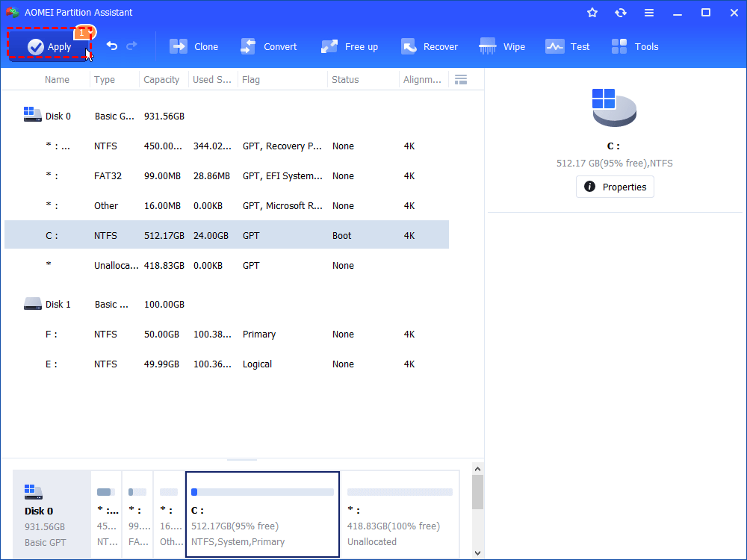The height and width of the screenshot is (560, 747).
Task: Open the hamburger menu
Action: pos(648,12)
